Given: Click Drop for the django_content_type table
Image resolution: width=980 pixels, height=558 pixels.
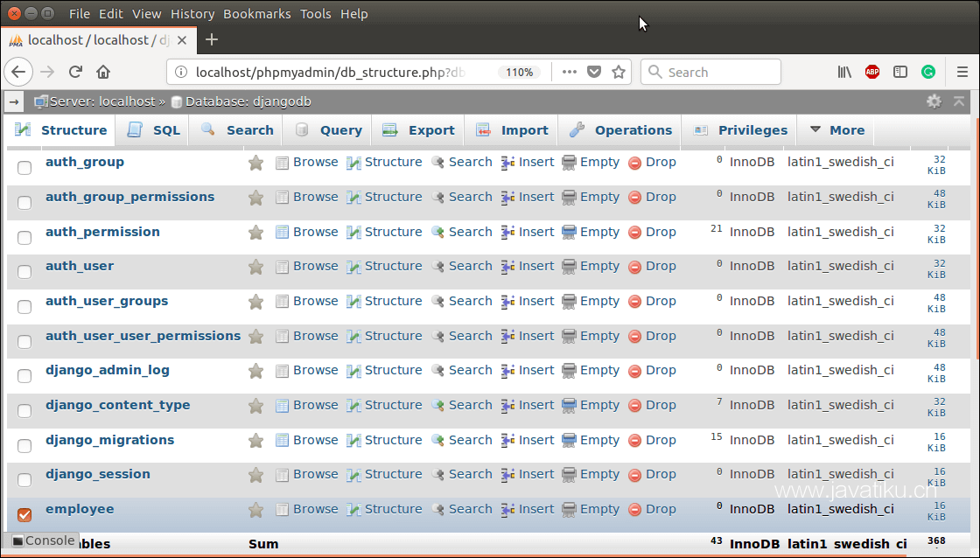Looking at the screenshot, I should [652, 405].
